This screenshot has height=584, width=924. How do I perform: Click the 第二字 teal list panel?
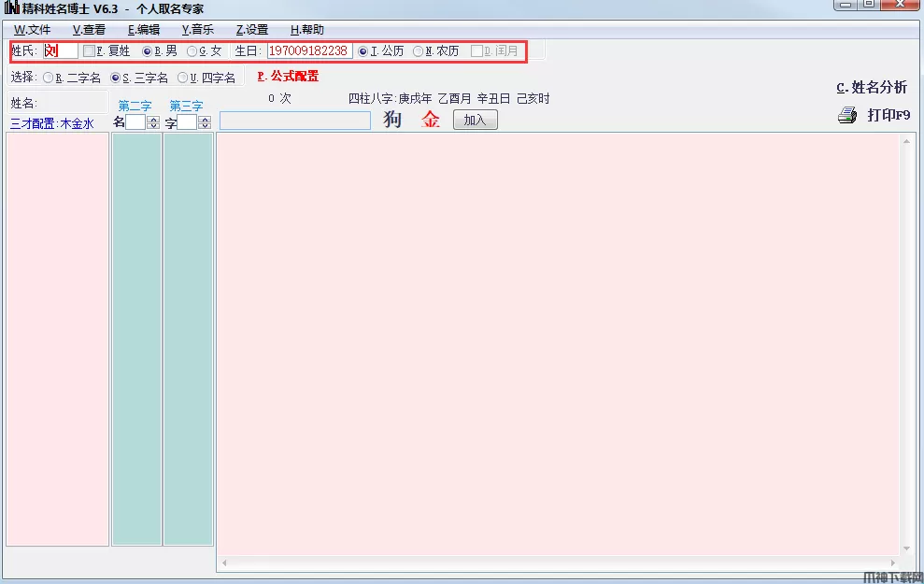[136, 339]
